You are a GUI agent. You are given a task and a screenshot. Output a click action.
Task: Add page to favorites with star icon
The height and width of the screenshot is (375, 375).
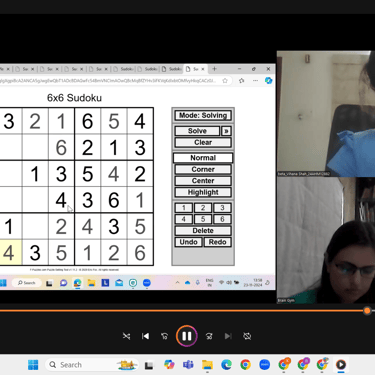[225, 81]
